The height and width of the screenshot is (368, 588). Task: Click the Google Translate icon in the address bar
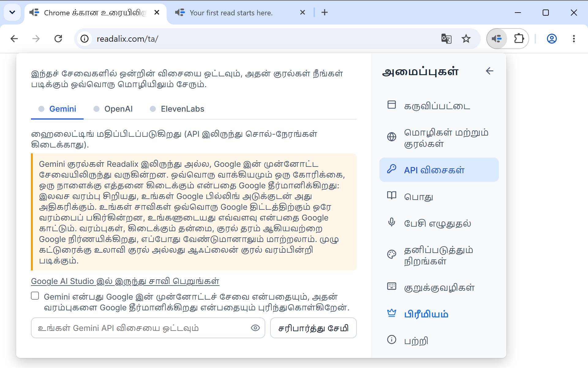446,39
